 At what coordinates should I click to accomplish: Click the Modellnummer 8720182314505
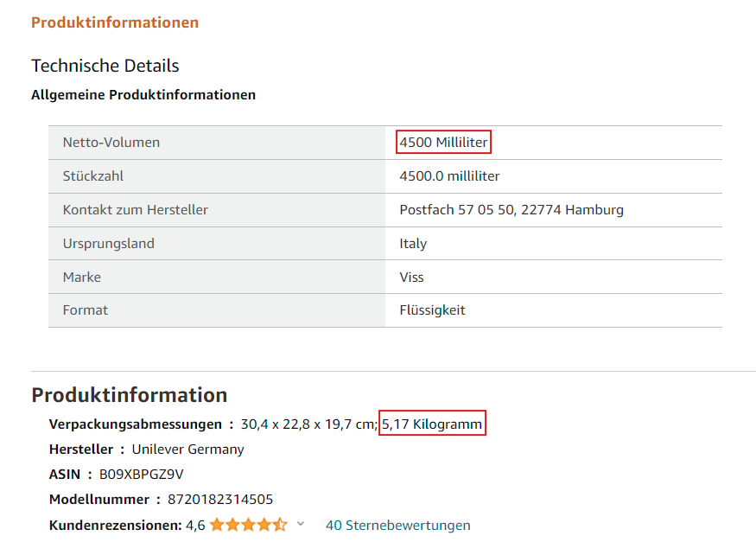[x=220, y=500]
